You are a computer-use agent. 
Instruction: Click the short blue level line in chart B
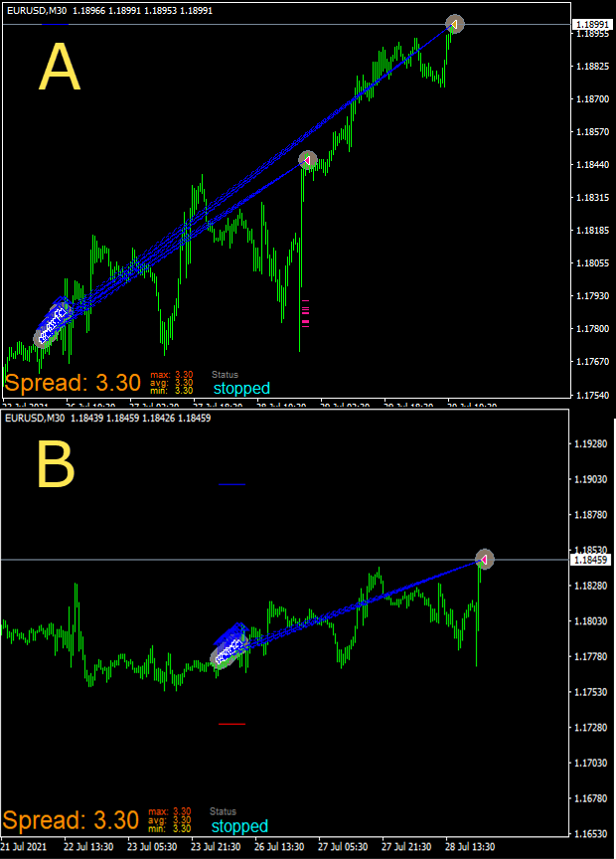point(232,484)
